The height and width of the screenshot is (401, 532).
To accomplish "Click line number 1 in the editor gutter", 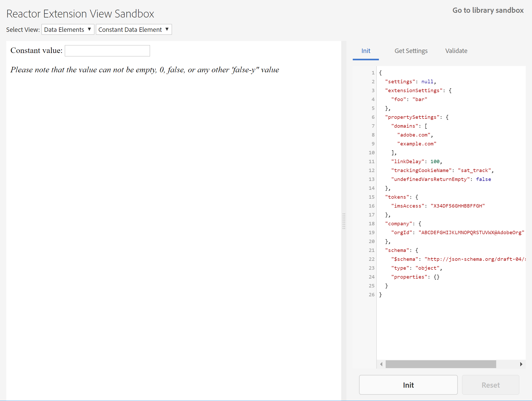I will coord(373,73).
